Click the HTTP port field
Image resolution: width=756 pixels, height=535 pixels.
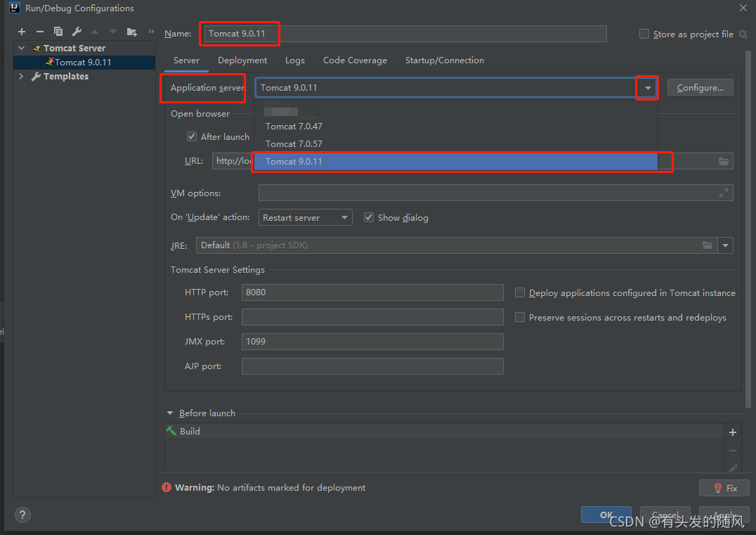click(372, 292)
